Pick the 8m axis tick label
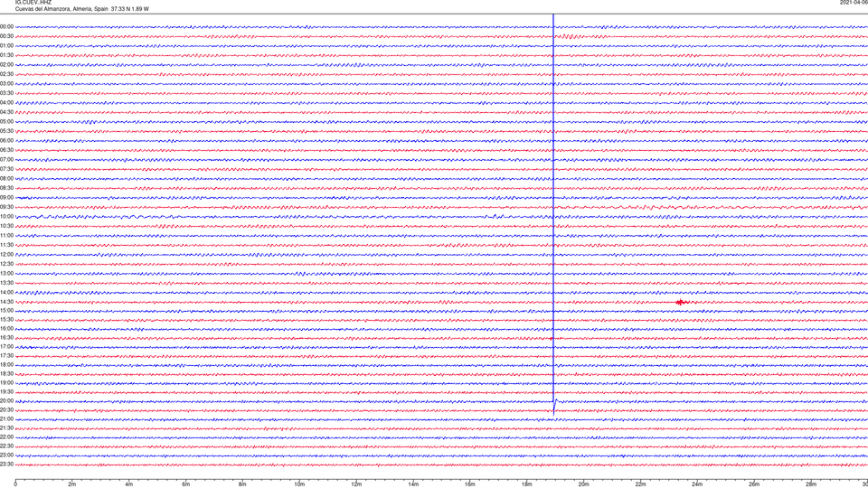The height and width of the screenshot is (488, 868). point(242,484)
